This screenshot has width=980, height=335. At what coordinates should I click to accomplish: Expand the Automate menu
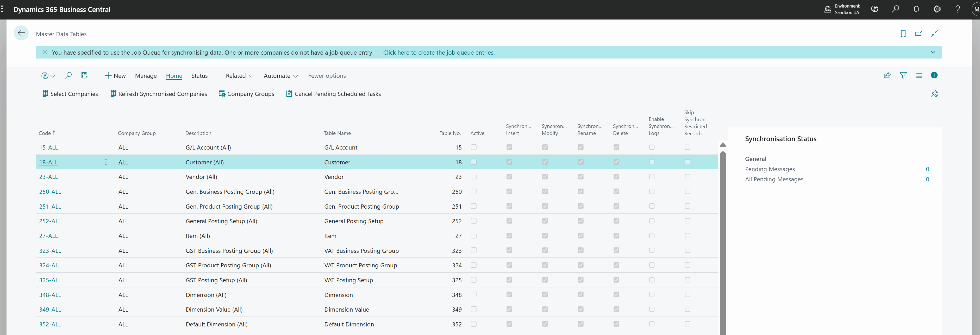coord(281,76)
